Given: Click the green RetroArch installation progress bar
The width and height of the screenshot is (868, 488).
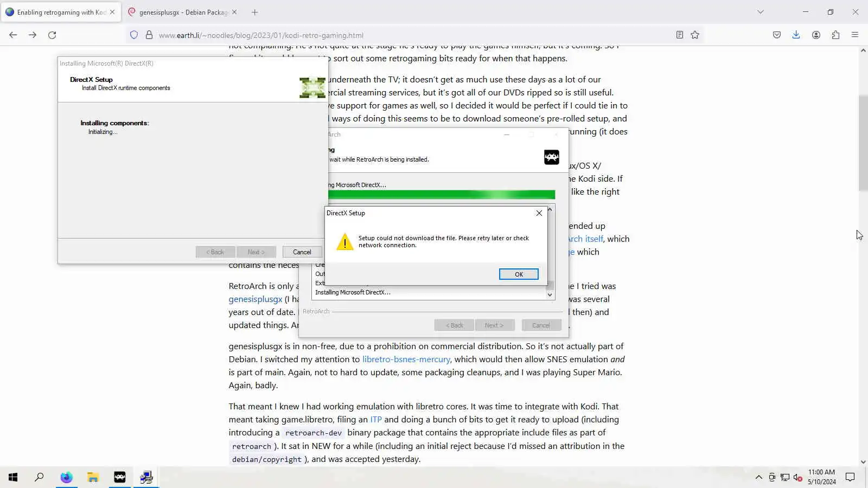Looking at the screenshot, I should [x=442, y=195].
